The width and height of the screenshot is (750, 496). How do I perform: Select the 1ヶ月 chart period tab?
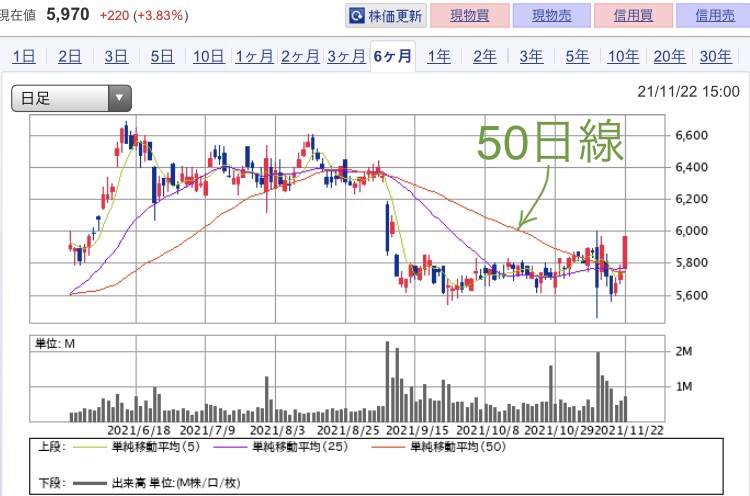click(x=254, y=56)
